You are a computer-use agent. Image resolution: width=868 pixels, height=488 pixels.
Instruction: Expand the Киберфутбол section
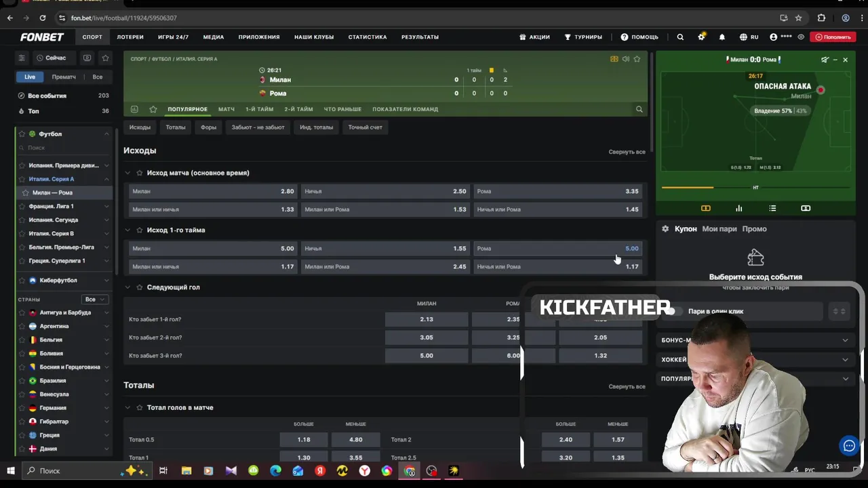click(106, 280)
